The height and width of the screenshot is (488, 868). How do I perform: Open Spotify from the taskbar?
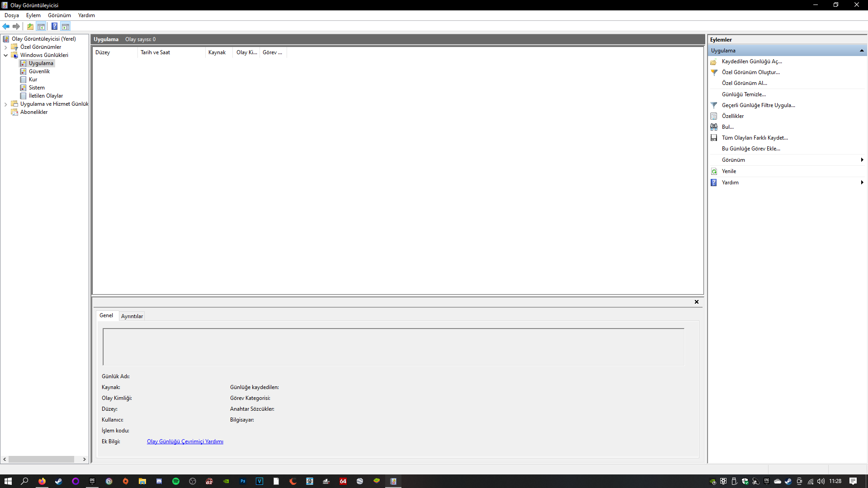(x=176, y=481)
